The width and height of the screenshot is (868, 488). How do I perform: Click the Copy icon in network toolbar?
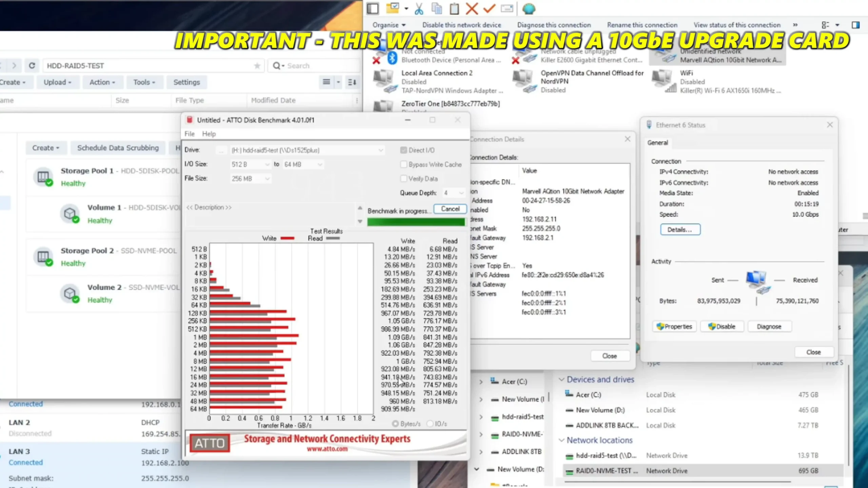(437, 9)
